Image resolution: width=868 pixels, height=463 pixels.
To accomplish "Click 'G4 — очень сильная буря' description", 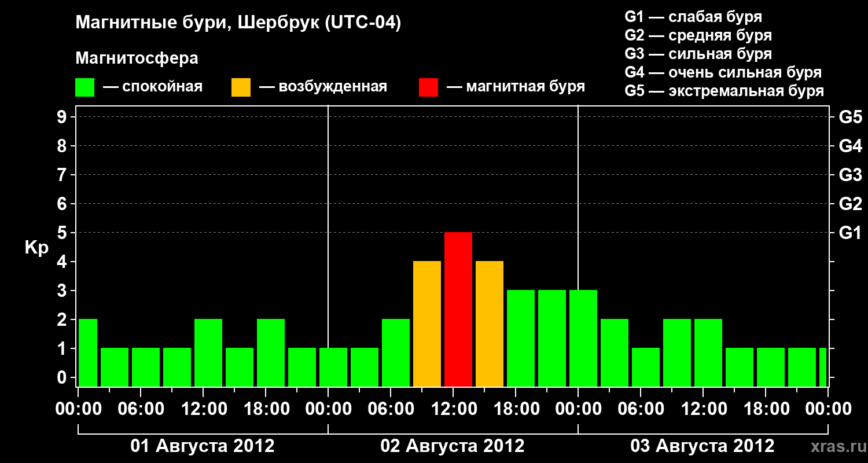I will coord(723,72).
